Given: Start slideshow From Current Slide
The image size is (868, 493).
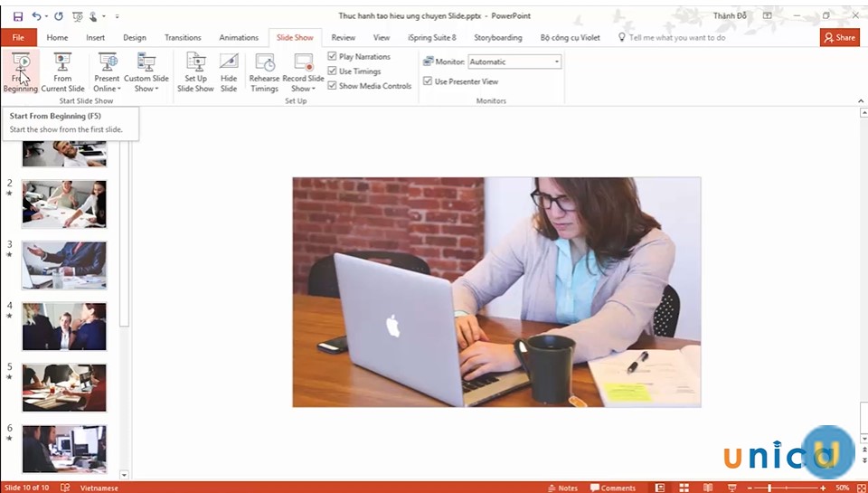Looking at the screenshot, I should tap(62, 72).
